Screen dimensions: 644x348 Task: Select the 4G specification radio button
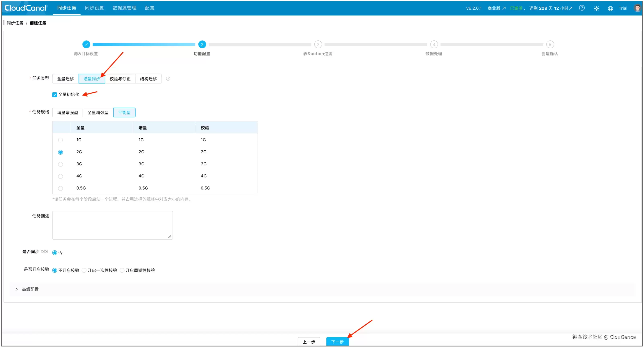[61, 176]
